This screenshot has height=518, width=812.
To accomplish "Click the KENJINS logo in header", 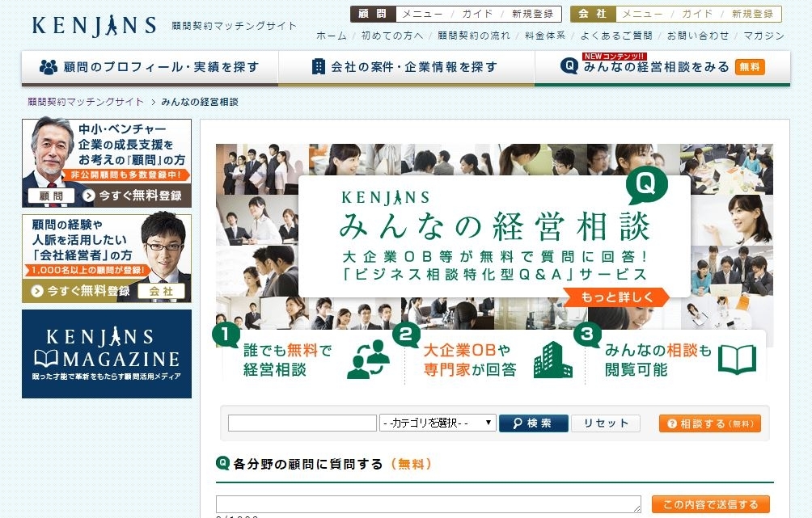I will click(x=94, y=26).
